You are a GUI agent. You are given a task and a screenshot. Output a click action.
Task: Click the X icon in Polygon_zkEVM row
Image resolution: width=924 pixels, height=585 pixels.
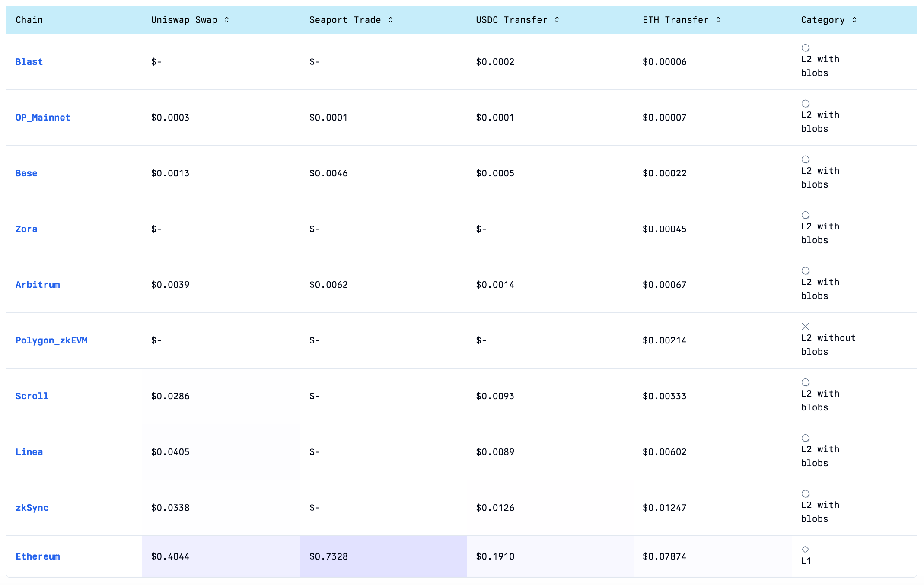click(805, 327)
